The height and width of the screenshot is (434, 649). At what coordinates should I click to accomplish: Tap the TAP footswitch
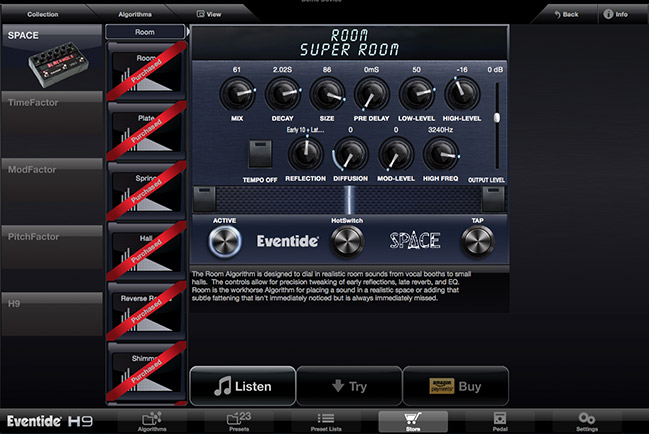[477, 241]
